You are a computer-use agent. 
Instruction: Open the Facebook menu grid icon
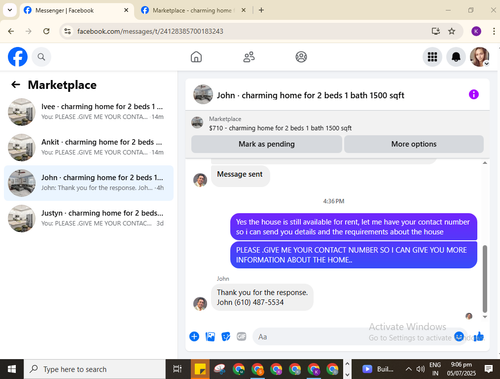tap(432, 57)
